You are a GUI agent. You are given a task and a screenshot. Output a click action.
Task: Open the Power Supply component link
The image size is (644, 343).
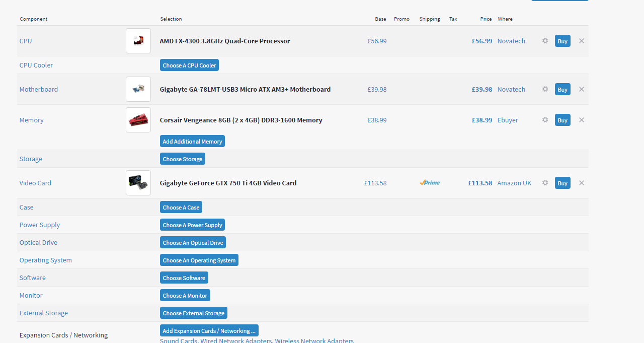[x=40, y=225]
